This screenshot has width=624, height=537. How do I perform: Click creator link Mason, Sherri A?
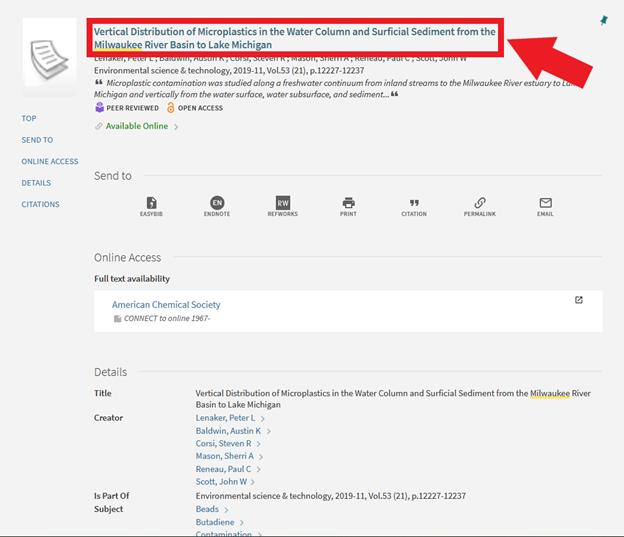(224, 456)
